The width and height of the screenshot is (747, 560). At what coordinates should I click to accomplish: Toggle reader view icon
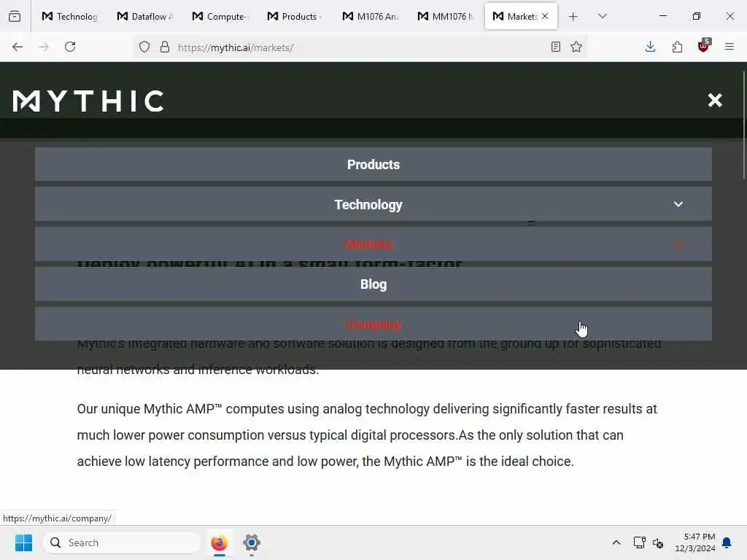555,47
